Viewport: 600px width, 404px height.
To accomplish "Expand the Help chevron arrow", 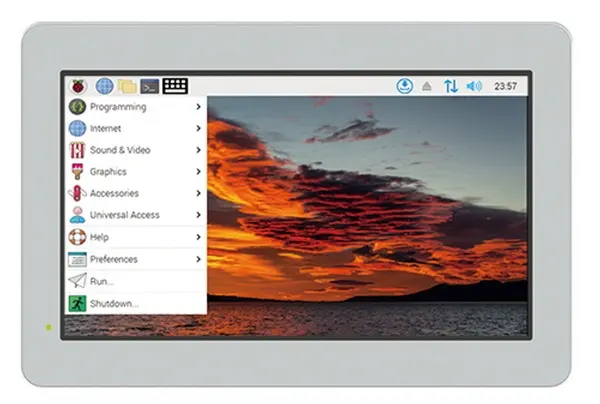I will pyautogui.click(x=198, y=237).
